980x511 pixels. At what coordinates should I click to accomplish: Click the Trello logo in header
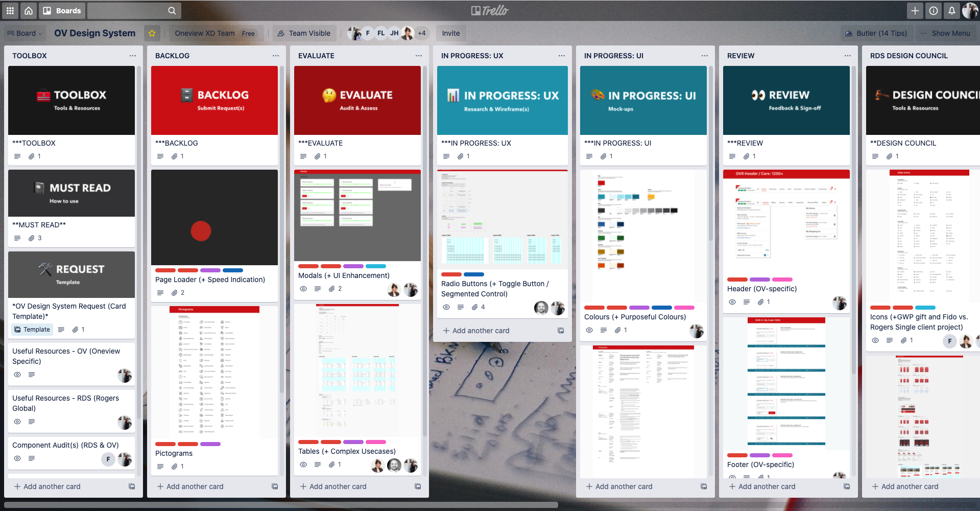tap(490, 10)
